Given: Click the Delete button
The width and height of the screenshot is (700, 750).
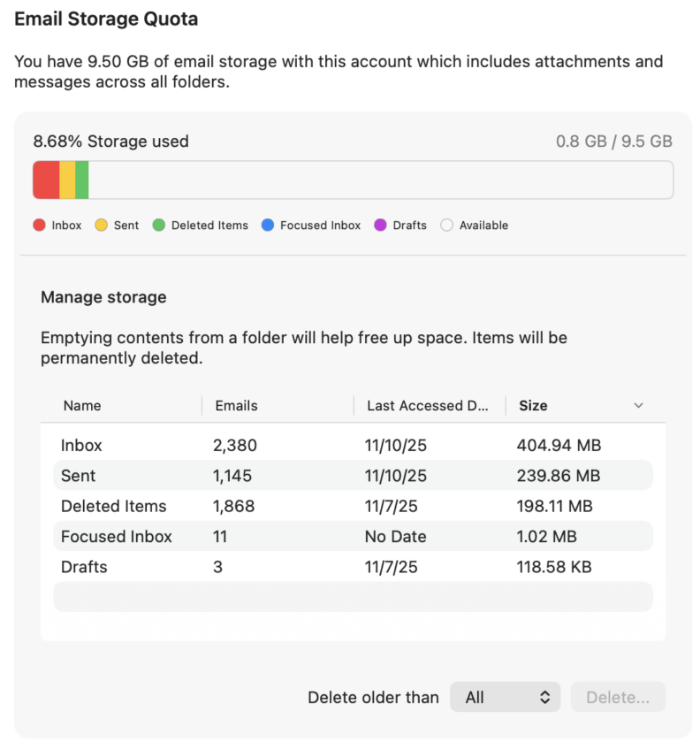Looking at the screenshot, I should pos(618,697).
